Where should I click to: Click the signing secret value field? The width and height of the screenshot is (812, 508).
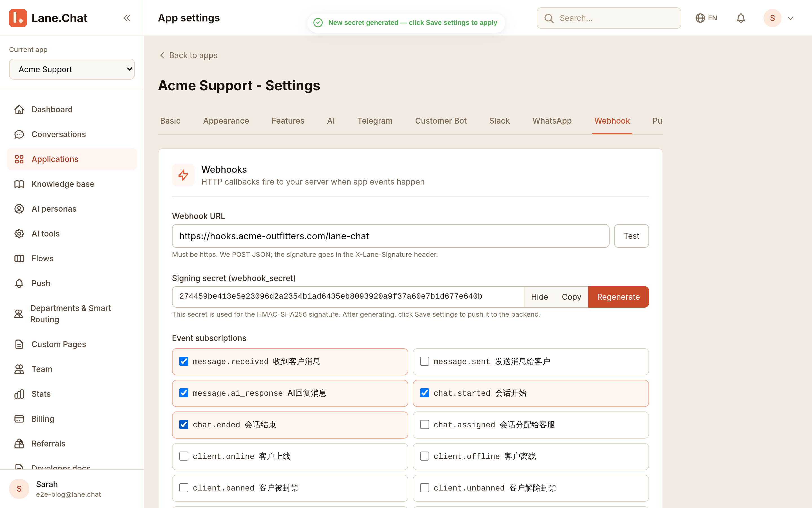pos(348,297)
